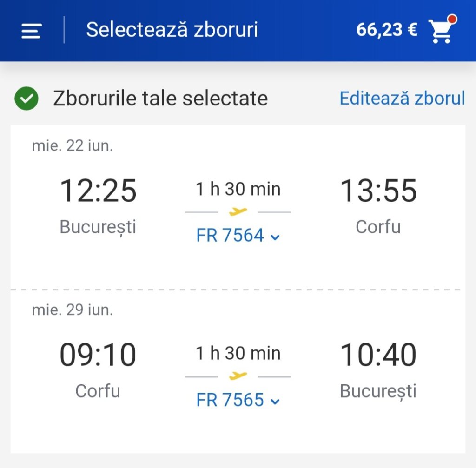The width and height of the screenshot is (476, 468).
Task: Click the green selected-flights checkmark icon
Action: click(x=26, y=99)
